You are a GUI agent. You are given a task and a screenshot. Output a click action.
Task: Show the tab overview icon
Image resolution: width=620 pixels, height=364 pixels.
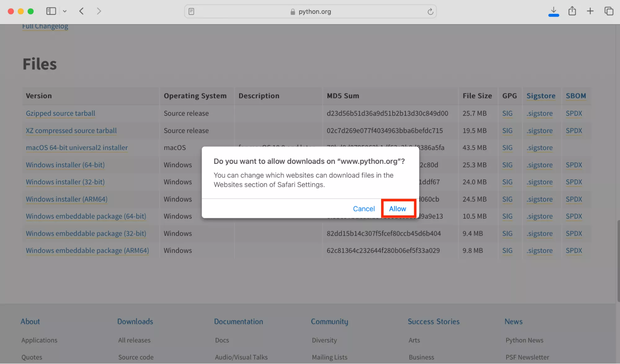point(609,11)
